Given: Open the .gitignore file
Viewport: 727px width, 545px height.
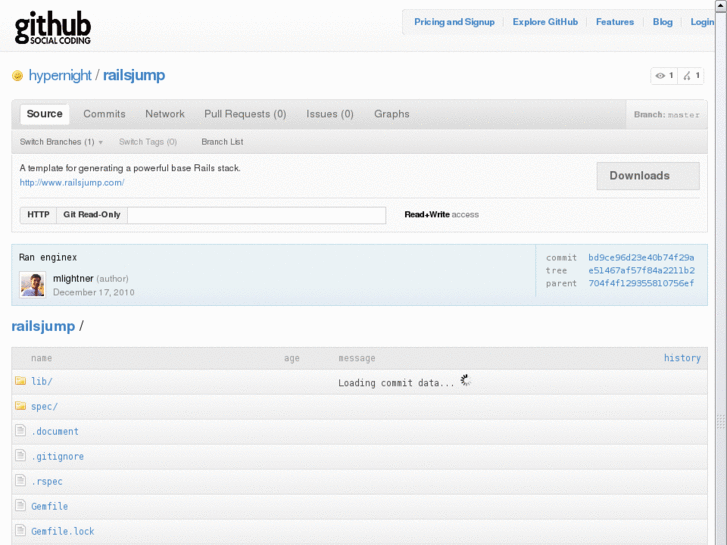Looking at the screenshot, I should coord(57,457).
